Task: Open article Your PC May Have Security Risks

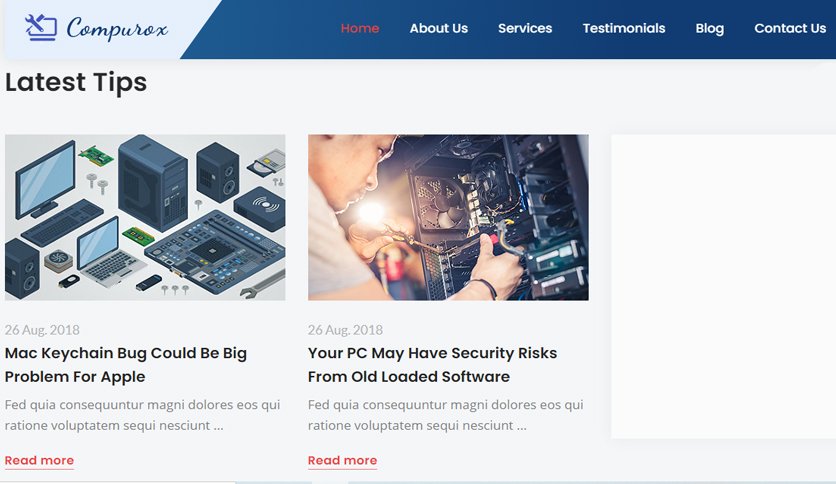Action: (432, 365)
